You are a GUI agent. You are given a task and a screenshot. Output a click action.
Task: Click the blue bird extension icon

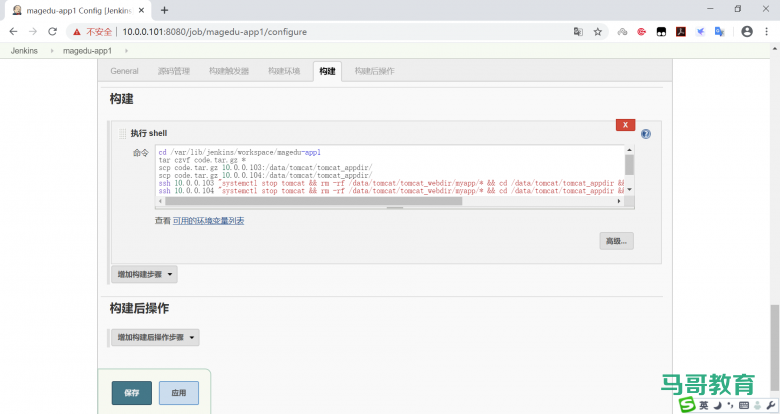pos(700,32)
